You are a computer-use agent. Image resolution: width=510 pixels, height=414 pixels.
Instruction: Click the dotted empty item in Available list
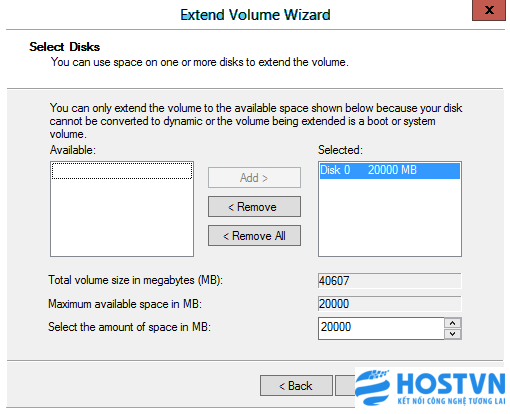tap(122, 171)
